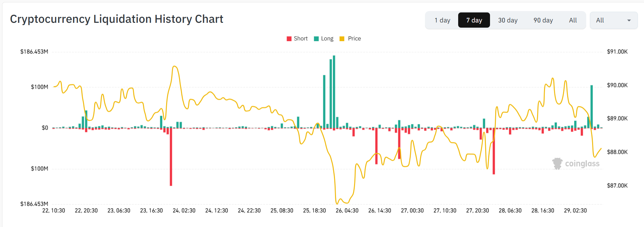Select the All time range button
The width and height of the screenshot is (644, 227).
pos(573,20)
